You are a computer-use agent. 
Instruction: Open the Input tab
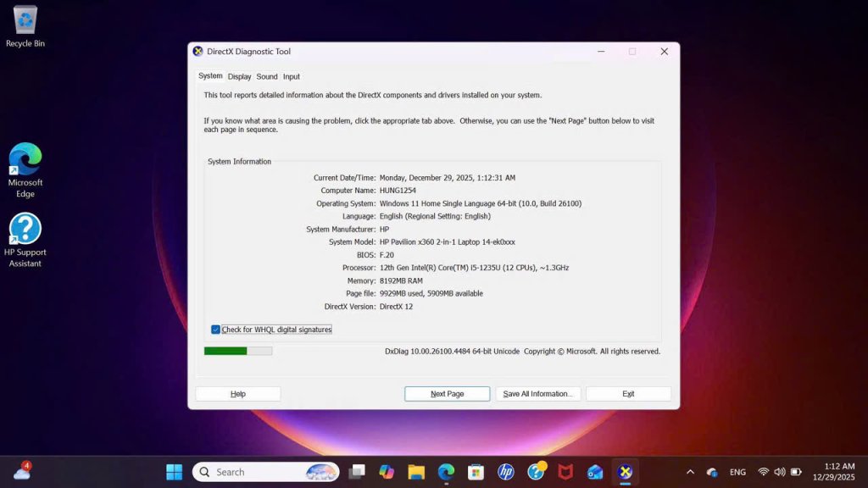tap(292, 77)
